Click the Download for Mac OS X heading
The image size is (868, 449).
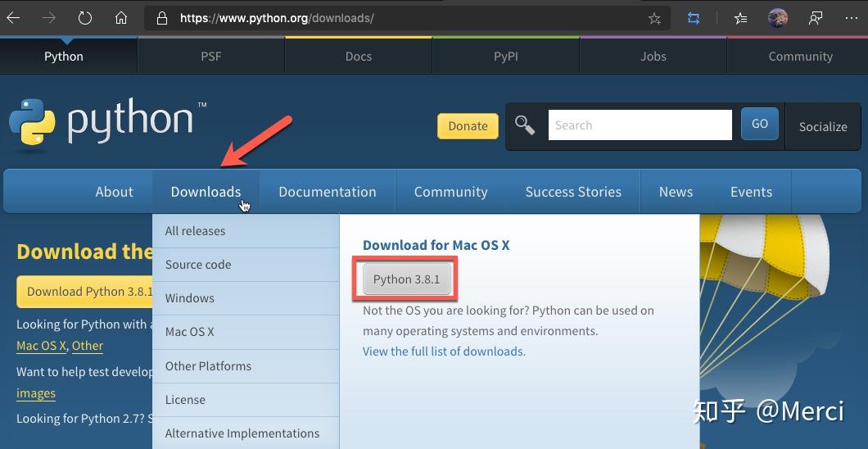coord(436,245)
